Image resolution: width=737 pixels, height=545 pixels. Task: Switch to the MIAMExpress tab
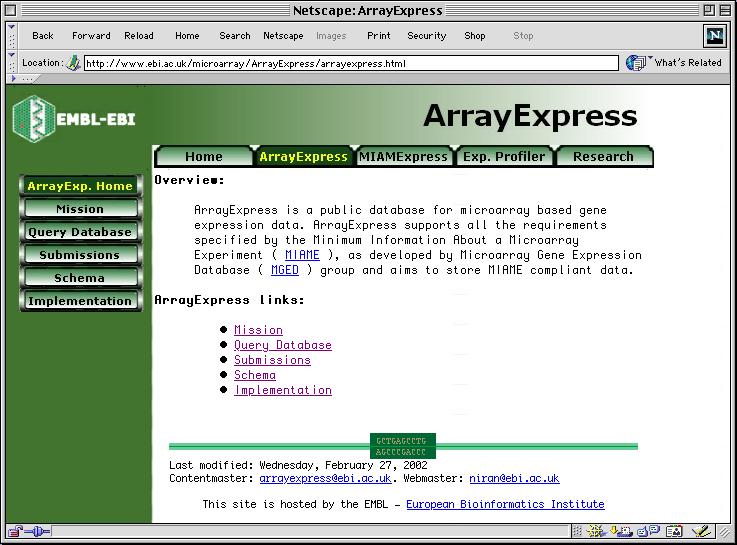[x=403, y=156]
